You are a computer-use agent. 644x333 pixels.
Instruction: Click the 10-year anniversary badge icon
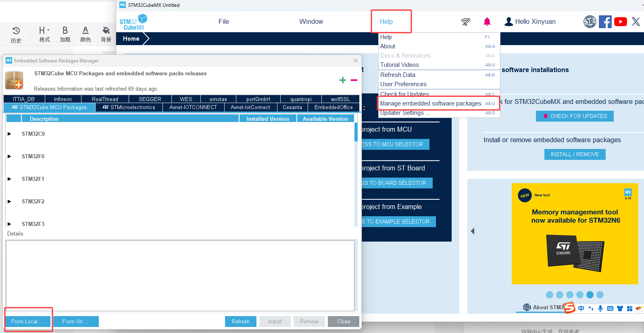point(590,22)
